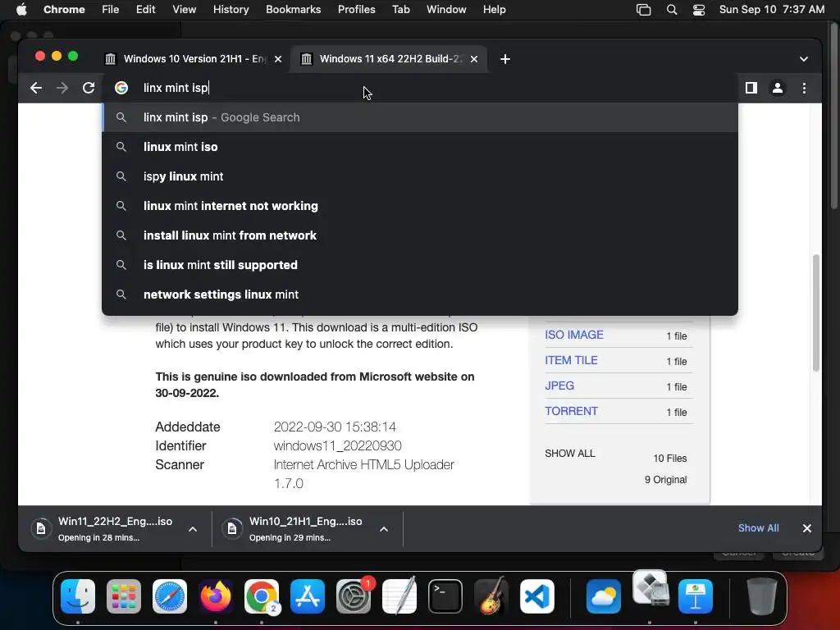Close the Windows 11 x64 22H2 tab
Image resolution: width=840 pixels, height=630 pixels.
(474, 59)
